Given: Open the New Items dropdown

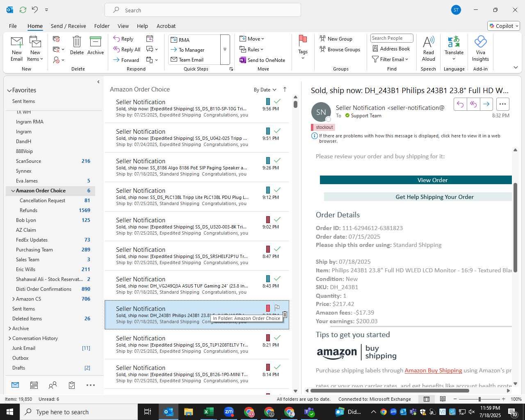Looking at the screenshot, I should [35, 48].
